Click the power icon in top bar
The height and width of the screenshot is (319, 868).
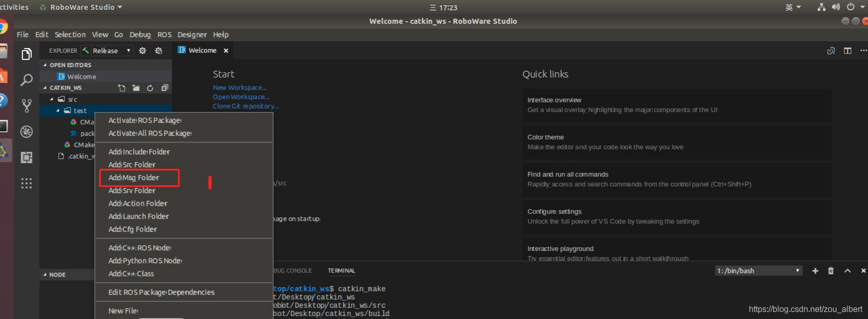(851, 7)
